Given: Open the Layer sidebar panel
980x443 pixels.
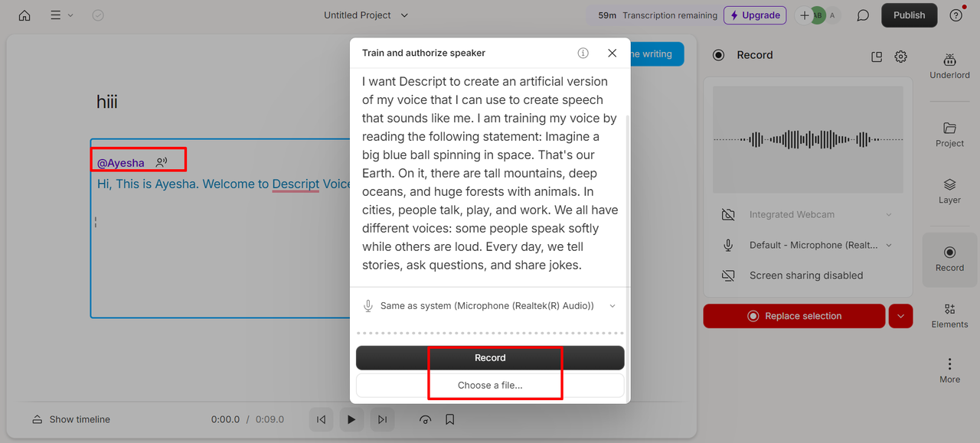Looking at the screenshot, I should (x=949, y=191).
